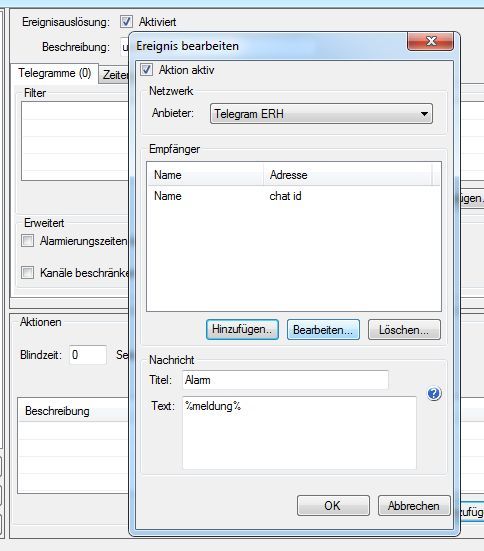Focus the Text field with %meldung%
Image resolution: width=484 pixels, height=551 pixels.
(x=299, y=433)
